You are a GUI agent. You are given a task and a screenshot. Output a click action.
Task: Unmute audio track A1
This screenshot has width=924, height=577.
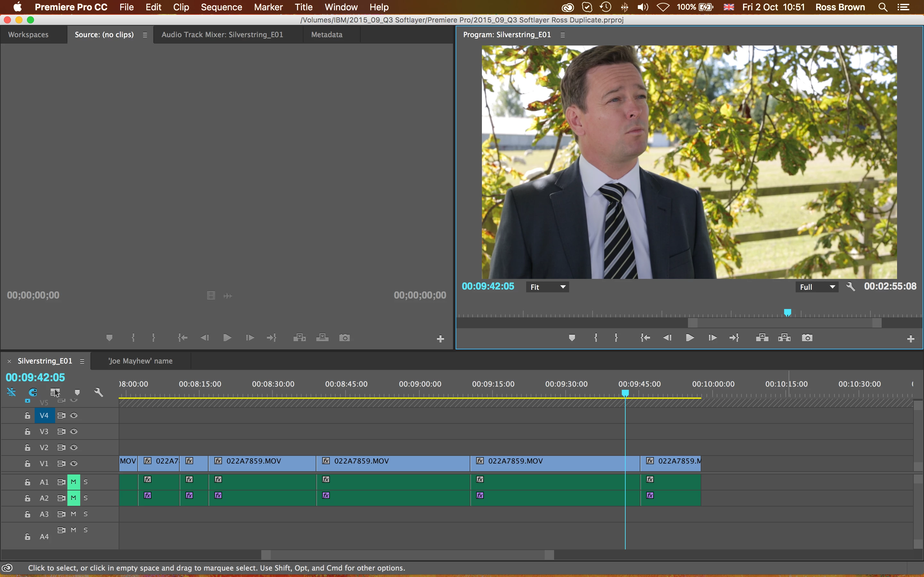73,481
